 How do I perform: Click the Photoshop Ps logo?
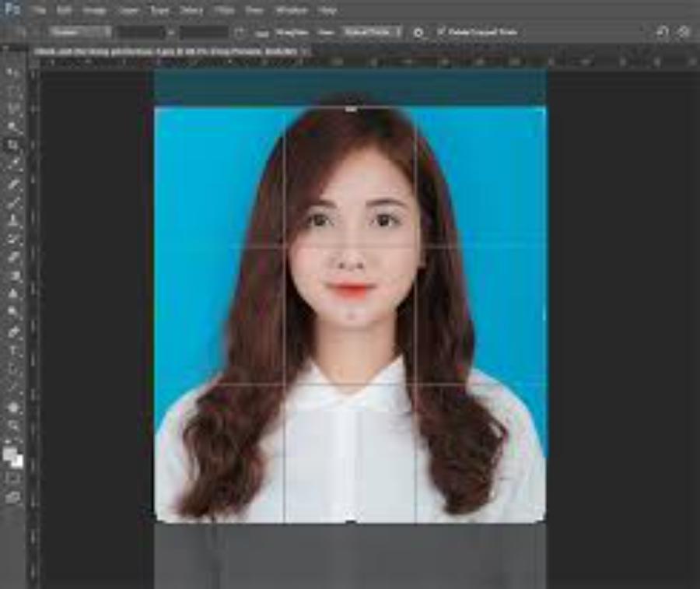click(x=12, y=9)
